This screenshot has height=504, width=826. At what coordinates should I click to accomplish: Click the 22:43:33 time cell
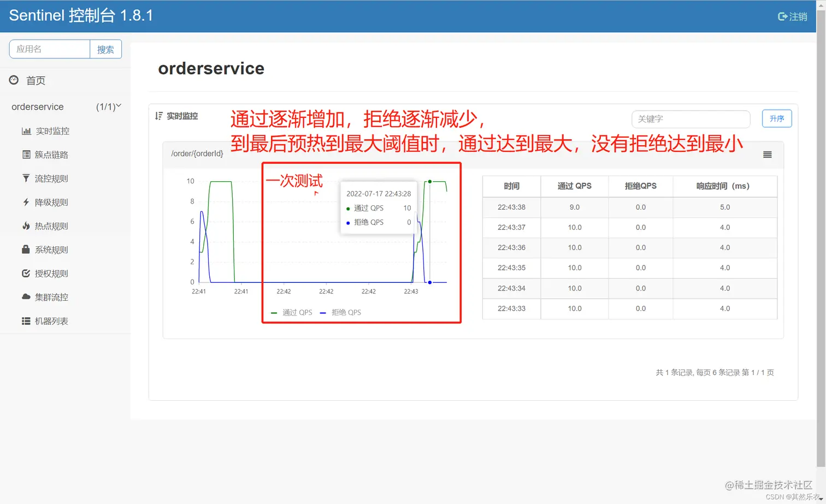tap(511, 309)
